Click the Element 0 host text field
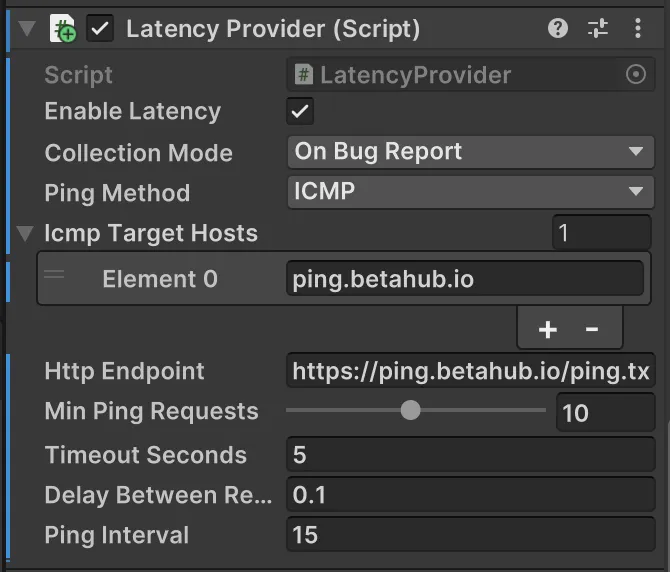Image resolution: width=670 pixels, height=572 pixels. pyautogui.click(x=464, y=279)
